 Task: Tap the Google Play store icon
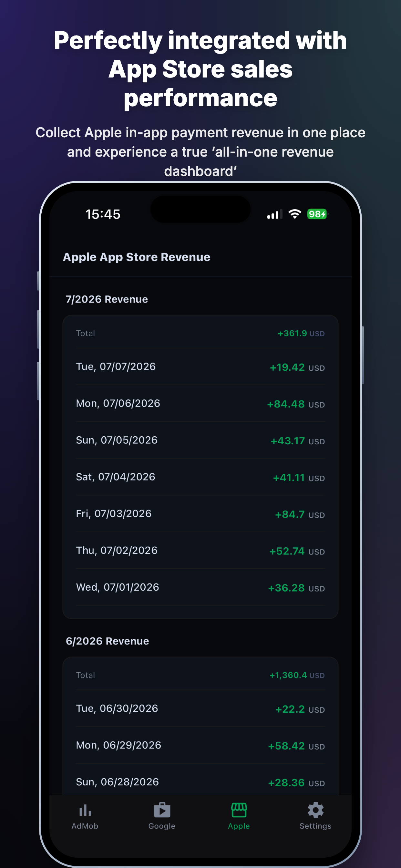pyautogui.click(x=162, y=810)
